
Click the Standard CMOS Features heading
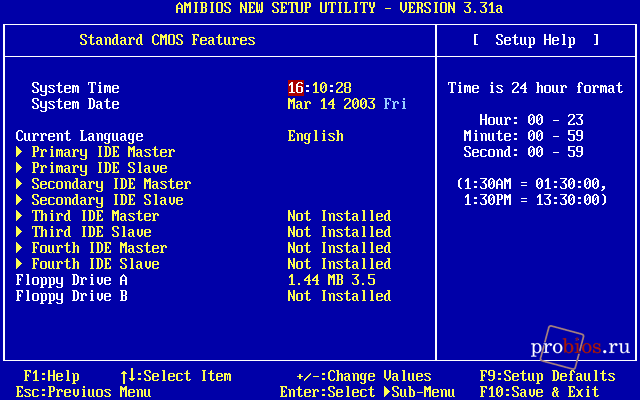click(x=167, y=40)
